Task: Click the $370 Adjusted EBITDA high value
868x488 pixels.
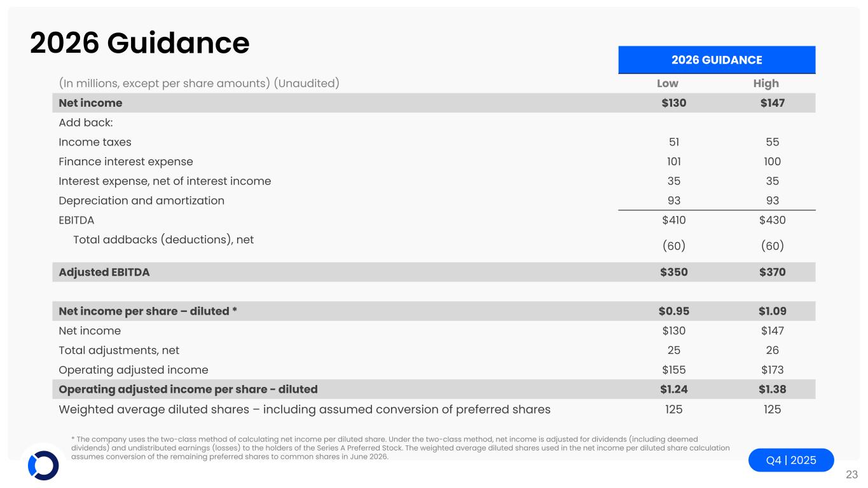Action: click(x=772, y=272)
